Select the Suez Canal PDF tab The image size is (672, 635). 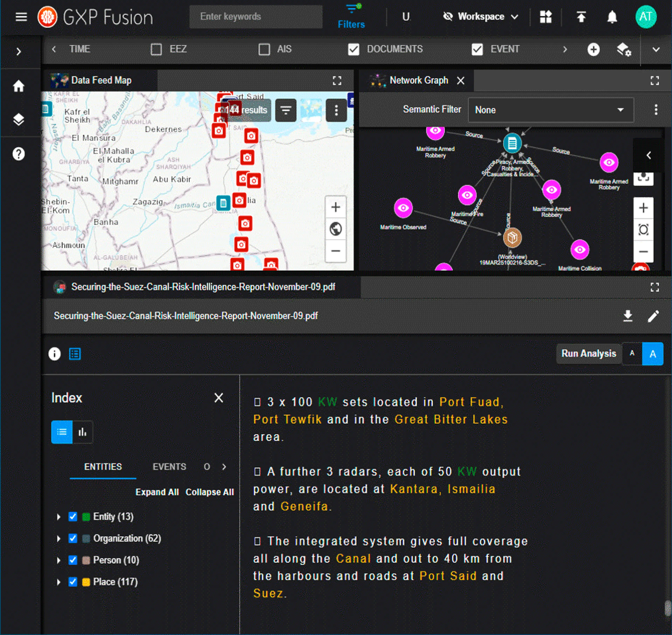(201, 287)
